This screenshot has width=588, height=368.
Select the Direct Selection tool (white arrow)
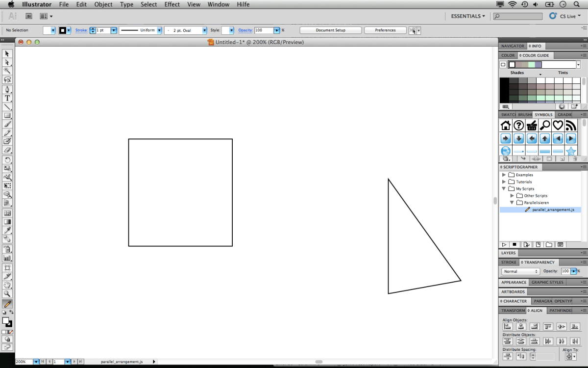pyautogui.click(x=7, y=62)
